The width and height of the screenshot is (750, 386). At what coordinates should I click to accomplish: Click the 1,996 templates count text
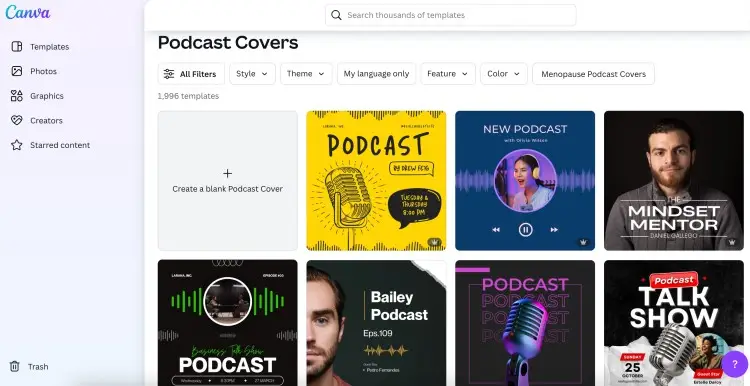pyautogui.click(x=188, y=96)
